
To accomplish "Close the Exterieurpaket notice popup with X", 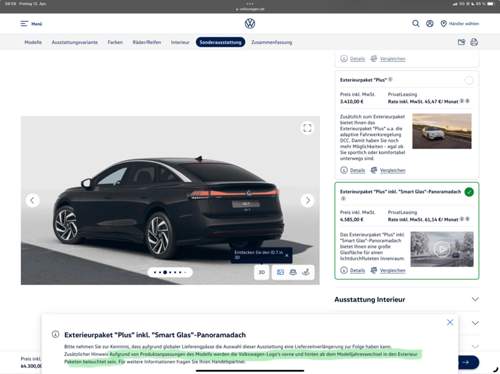I will tap(450, 322).
